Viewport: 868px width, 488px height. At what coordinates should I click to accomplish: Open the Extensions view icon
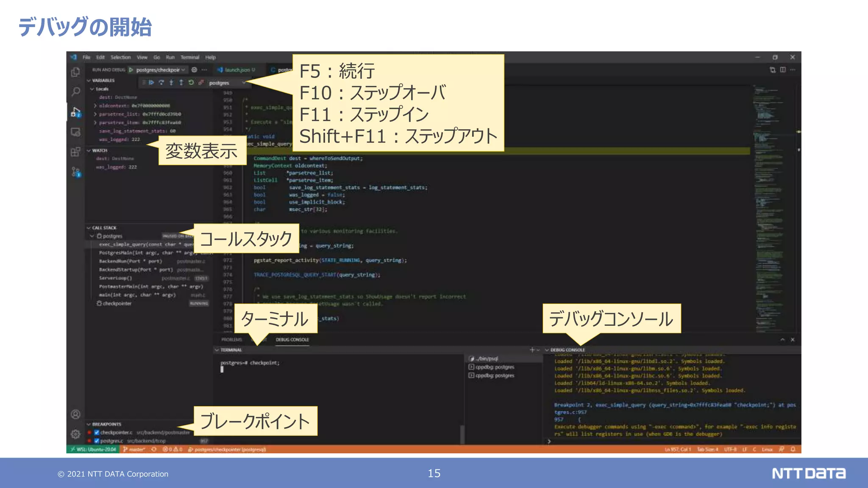[x=75, y=152]
